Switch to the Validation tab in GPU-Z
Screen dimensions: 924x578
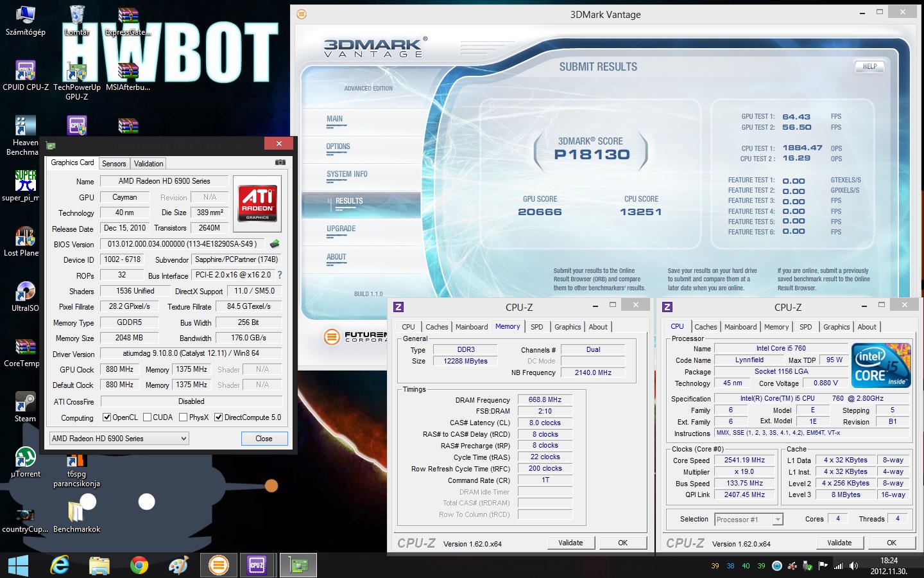pos(148,164)
